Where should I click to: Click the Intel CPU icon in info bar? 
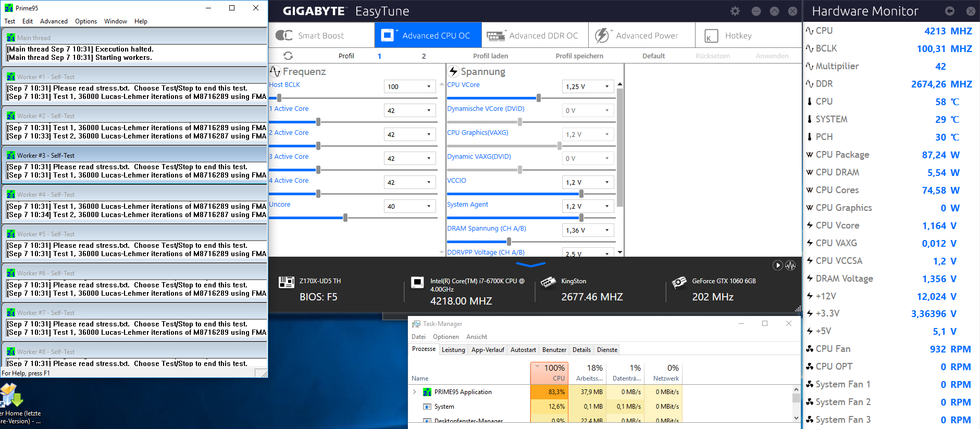(x=417, y=282)
